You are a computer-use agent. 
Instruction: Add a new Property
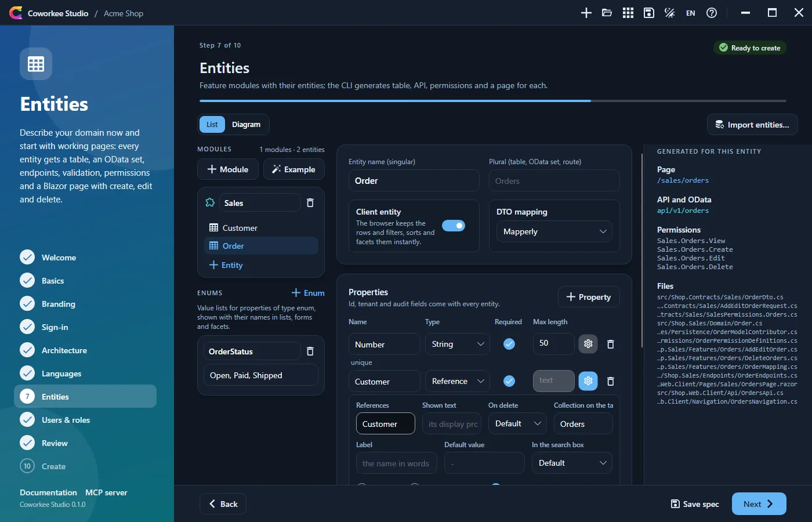click(589, 297)
